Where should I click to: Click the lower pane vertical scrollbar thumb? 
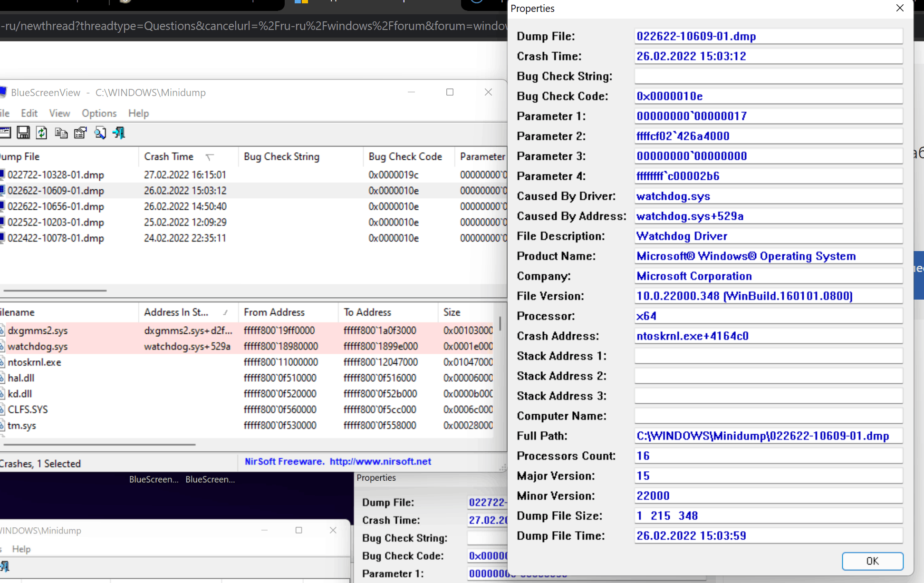[500, 323]
